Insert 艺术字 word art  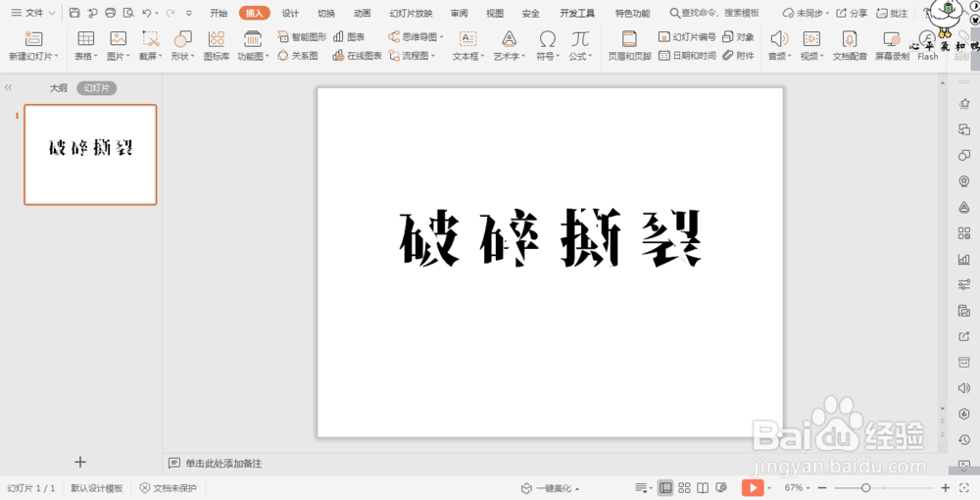point(510,46)
